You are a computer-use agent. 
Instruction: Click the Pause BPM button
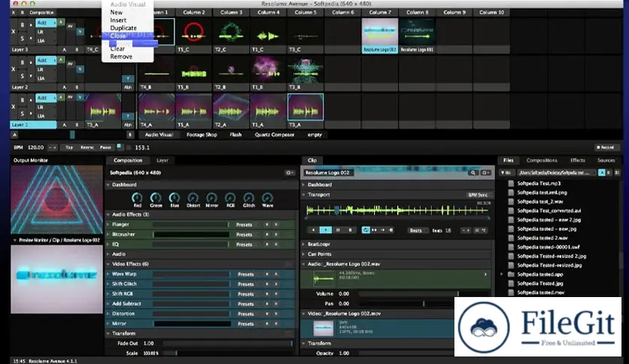point(105,147)
